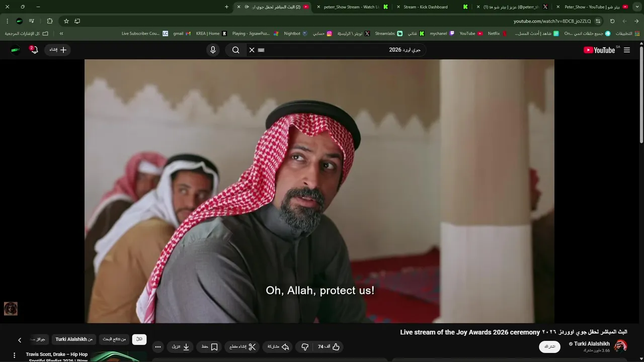Open the on-screen keyboard icon in search box
This screenshot has width=644, height=362.
tap(261, 50)
